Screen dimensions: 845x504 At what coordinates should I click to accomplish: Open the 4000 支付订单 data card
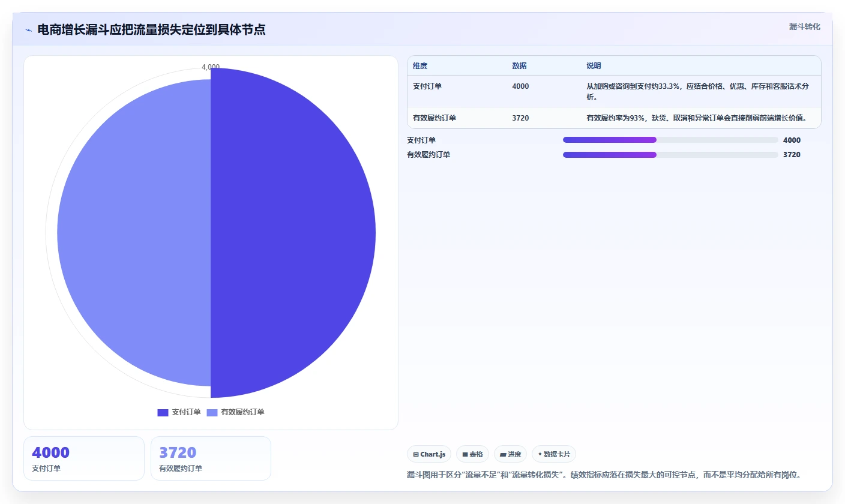pos(84,458)
